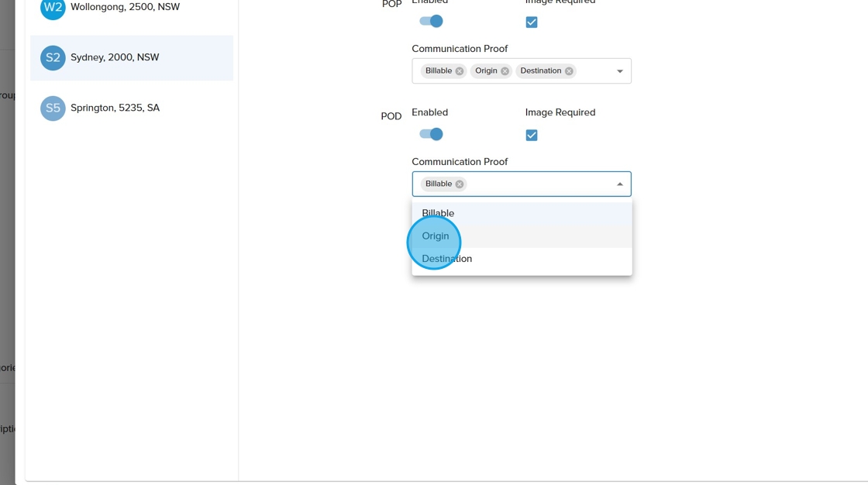This screenshot has height=485, width=868.
Task: Remove Destination chip from POP Communication Proof
Action: [569, 71]
